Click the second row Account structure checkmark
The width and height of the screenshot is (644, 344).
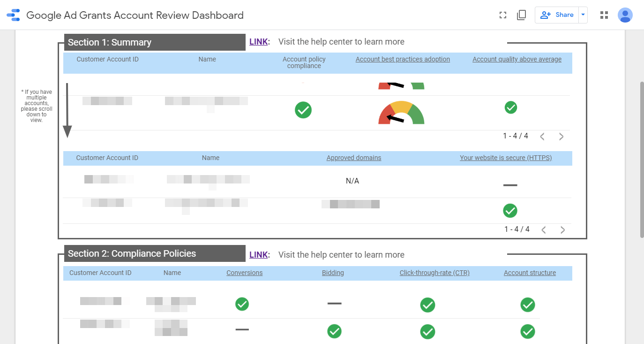point(528,331)
